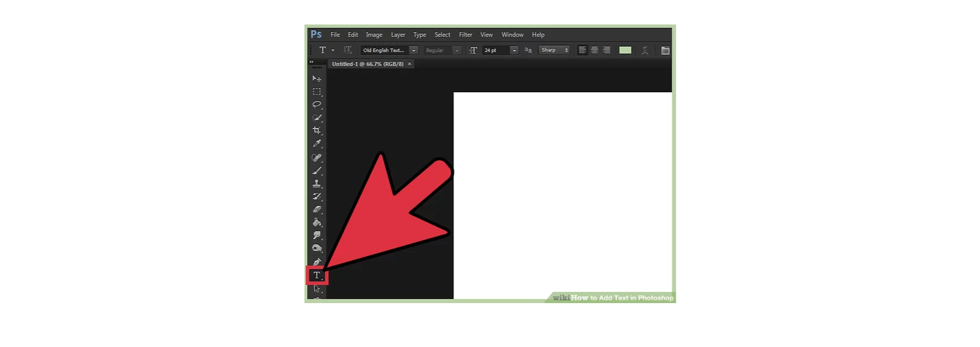The height and width of the screenshot is (347, 980).
Task: Right align text
Action: pos(606,50)
